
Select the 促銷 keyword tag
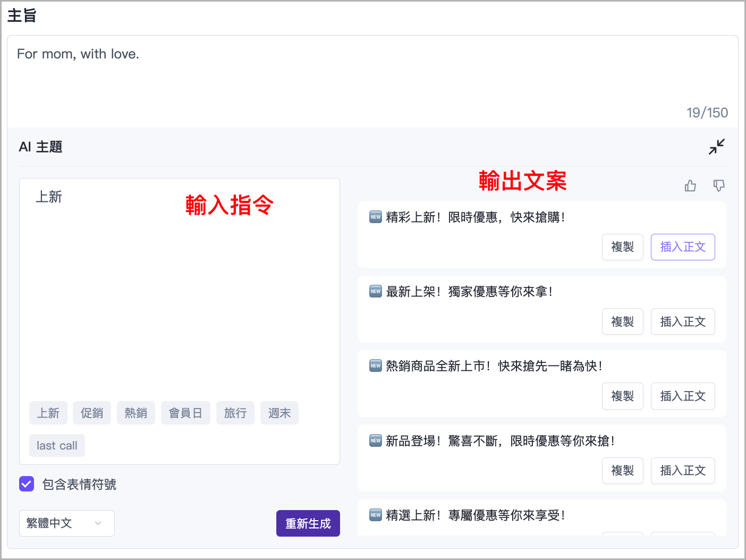[x=92, y=413]
